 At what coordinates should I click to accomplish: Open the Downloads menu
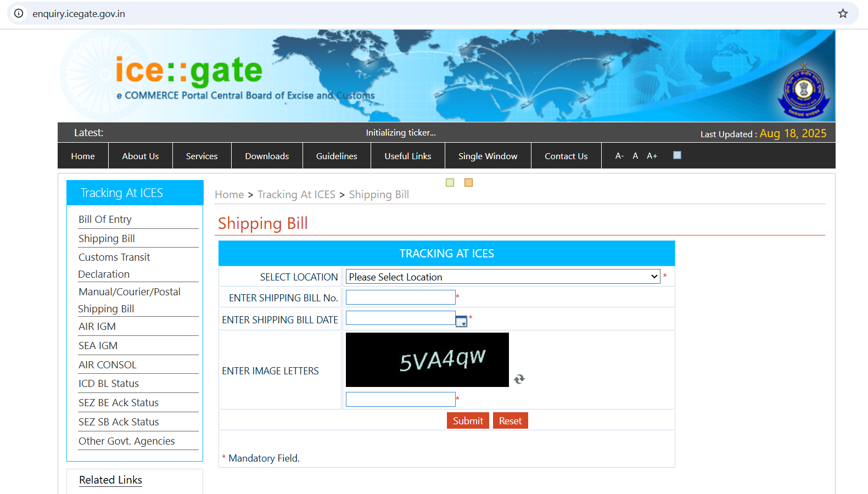click(x=267, y=156)
